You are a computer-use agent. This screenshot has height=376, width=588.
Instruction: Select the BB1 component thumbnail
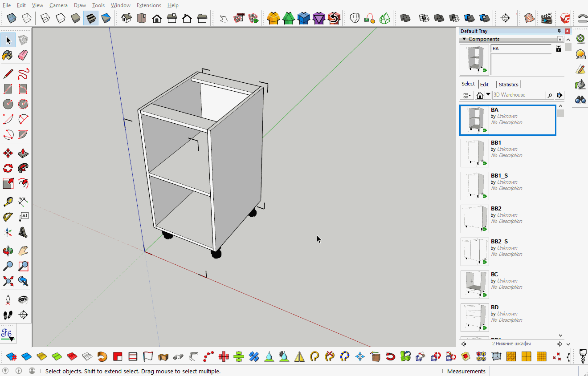click(474, 153)
